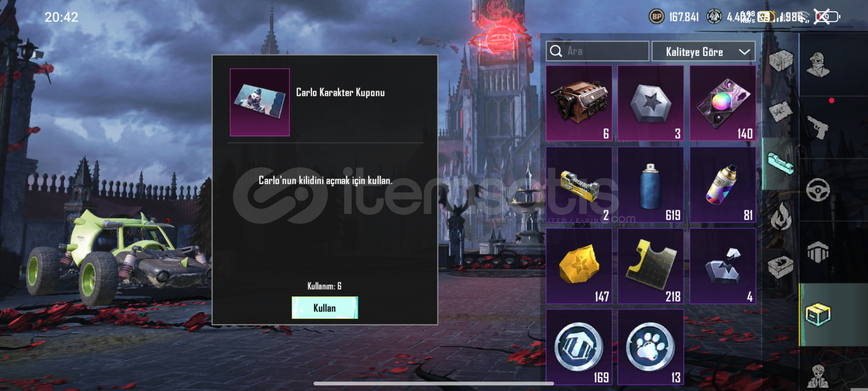Click the Ara search field
This screenshot has width=868, height=391.
(x=597, y=51)
